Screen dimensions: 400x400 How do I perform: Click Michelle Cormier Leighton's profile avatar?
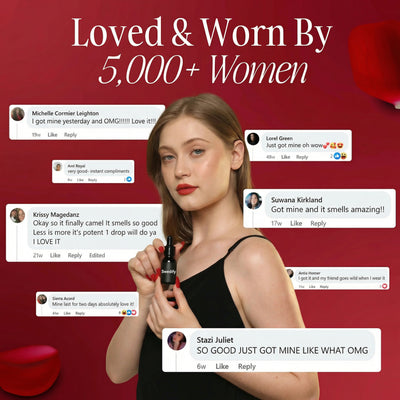click(x=17, y=114)
